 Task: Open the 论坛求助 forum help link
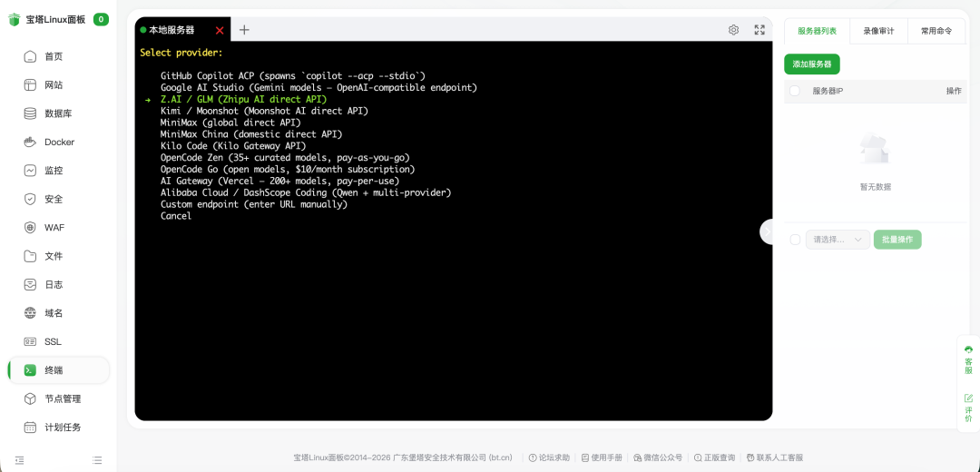(549, 457)
